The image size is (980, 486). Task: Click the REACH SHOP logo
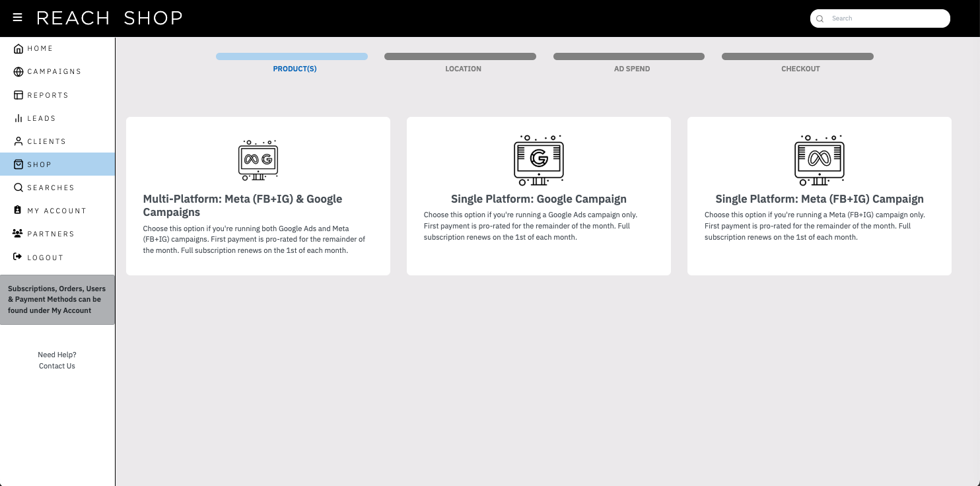tap(110, 18)
